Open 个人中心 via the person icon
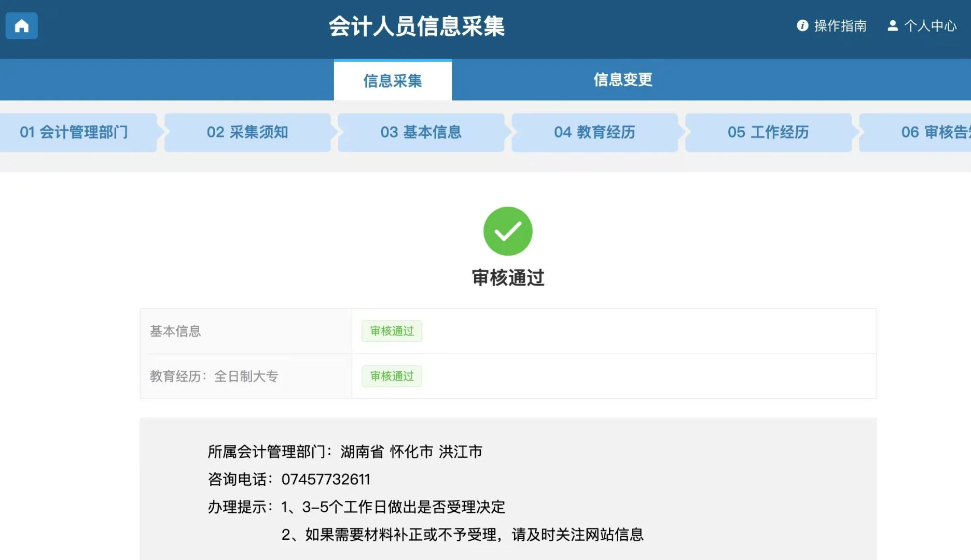Screen dimensions: 971x560 (x=922, y=26)
